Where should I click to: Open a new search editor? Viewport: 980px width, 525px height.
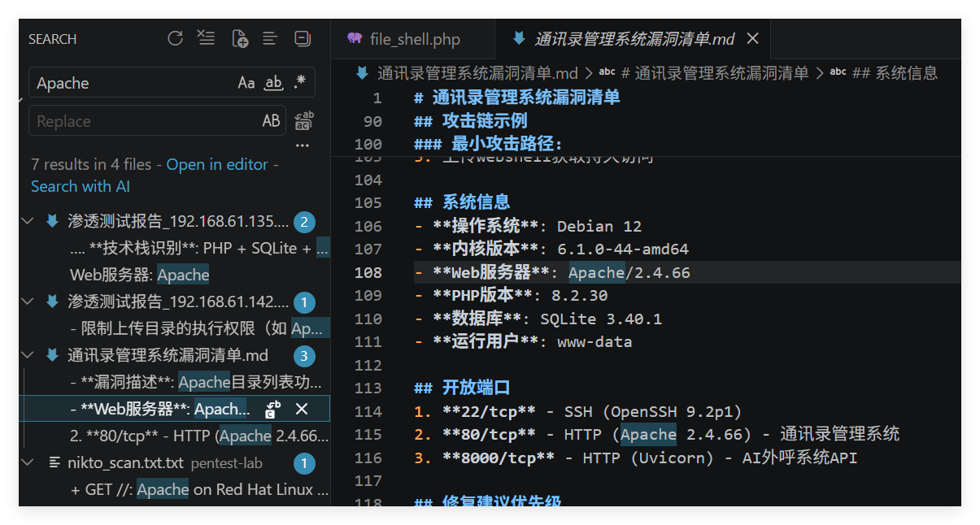tap(239, 38)
